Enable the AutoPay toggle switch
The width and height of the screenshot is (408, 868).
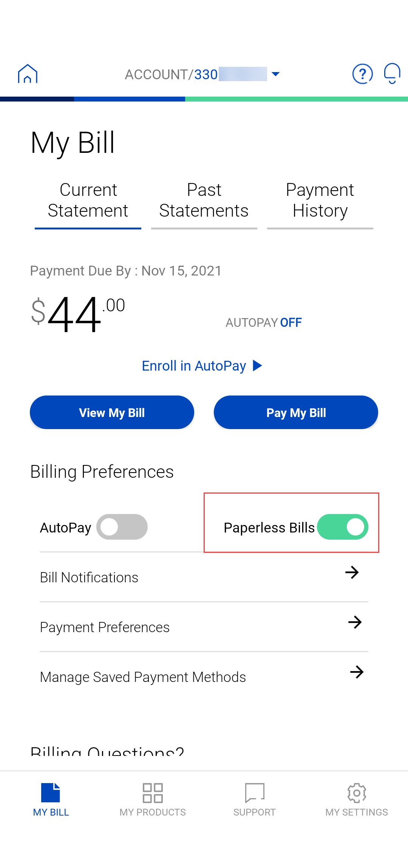(122, 527)
